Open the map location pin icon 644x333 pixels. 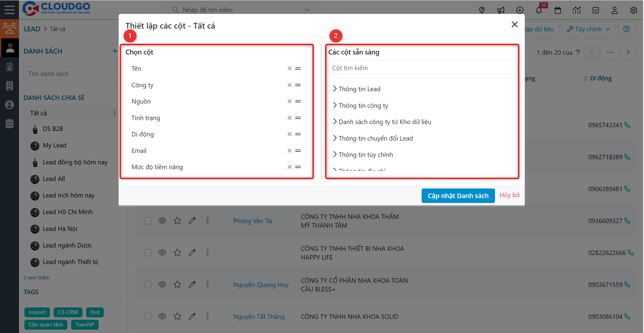[x=482, y=10]
